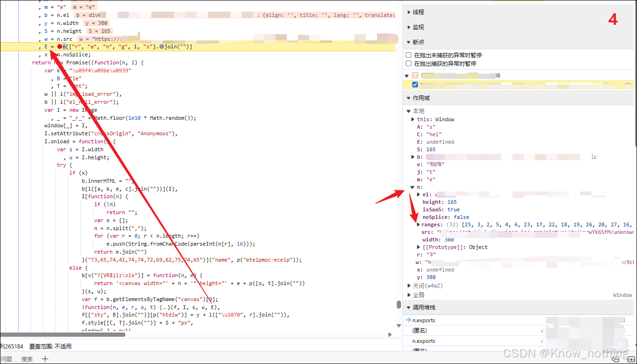Add a new drawer tab with the plus icon

(x=45, y=359)
